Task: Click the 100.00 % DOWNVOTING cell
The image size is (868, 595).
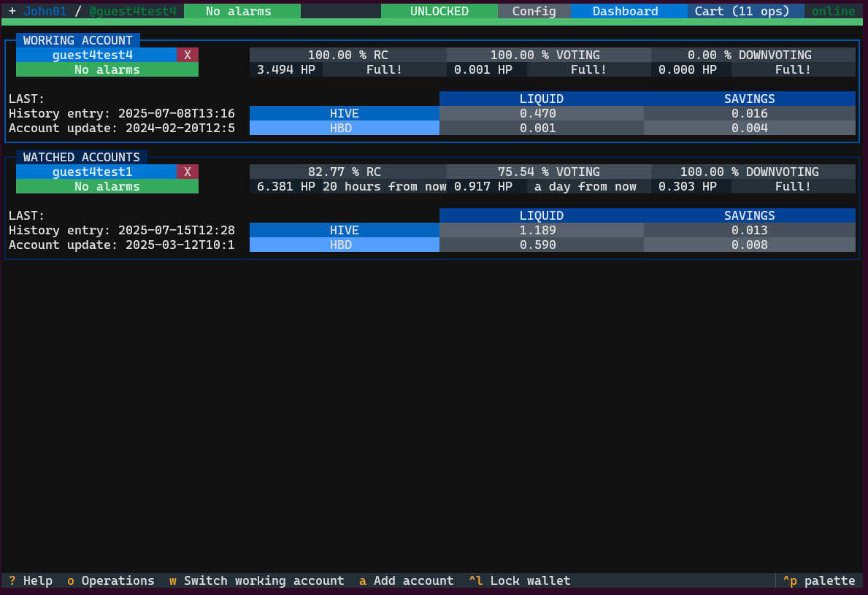Action: pos(753,172)
